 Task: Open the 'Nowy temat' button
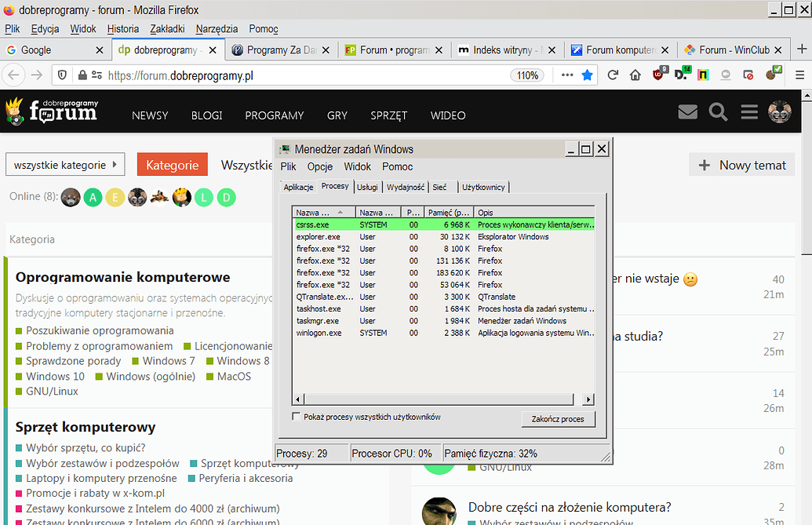[741, 164]
